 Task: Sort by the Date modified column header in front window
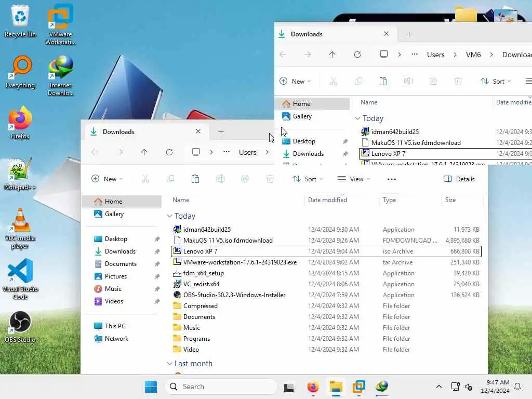[x=327, y=200]
